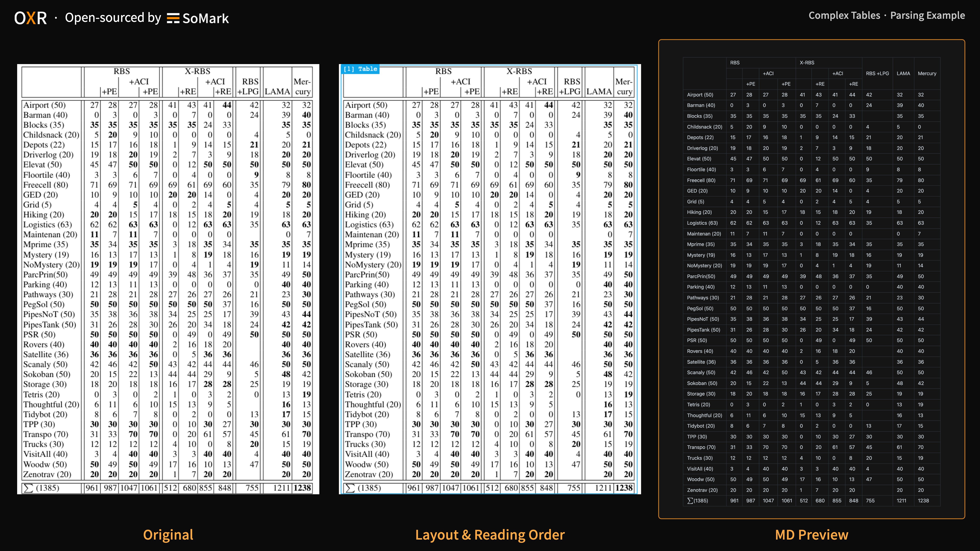This screenshot has width=980, height=551.
Task: Click 'LAMA' header in Layout table
Action: pyautogui.click(x=599, y=92)
